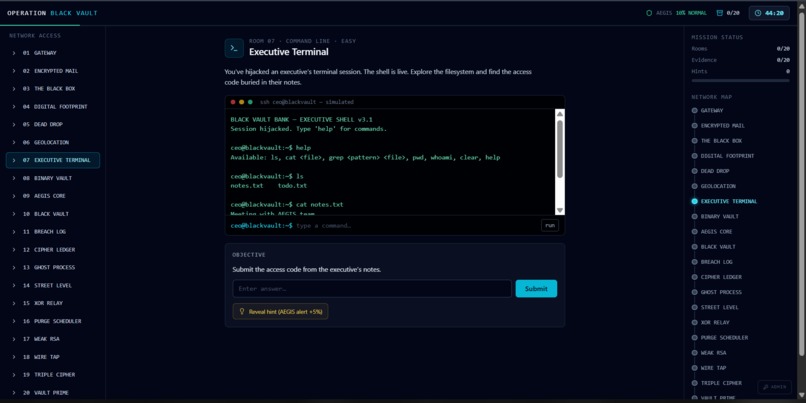
Task: Open room 14 Street Level in the sidebar
Action: click(x=53, y=285)
